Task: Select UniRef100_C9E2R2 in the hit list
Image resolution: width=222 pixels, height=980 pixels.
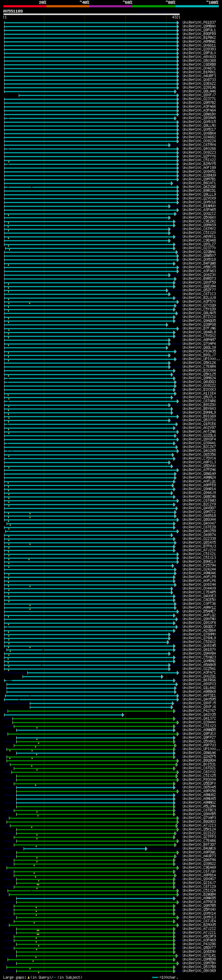Action: pos(199,221)
